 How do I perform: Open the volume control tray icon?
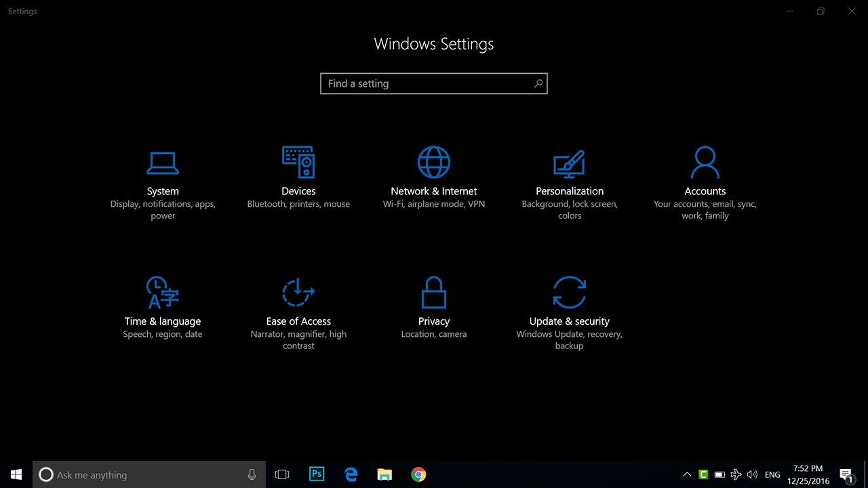pyautogui.click(x=752, y=474)
